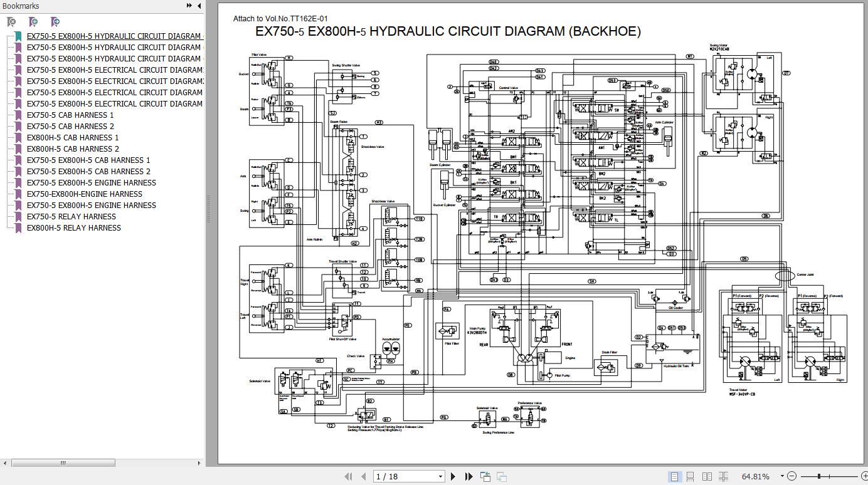Click bookmark icon beside EX800H-5 CAB HARNESS 1
The height and width of the screenshot is (485, 868).
[x=18, y=138]
